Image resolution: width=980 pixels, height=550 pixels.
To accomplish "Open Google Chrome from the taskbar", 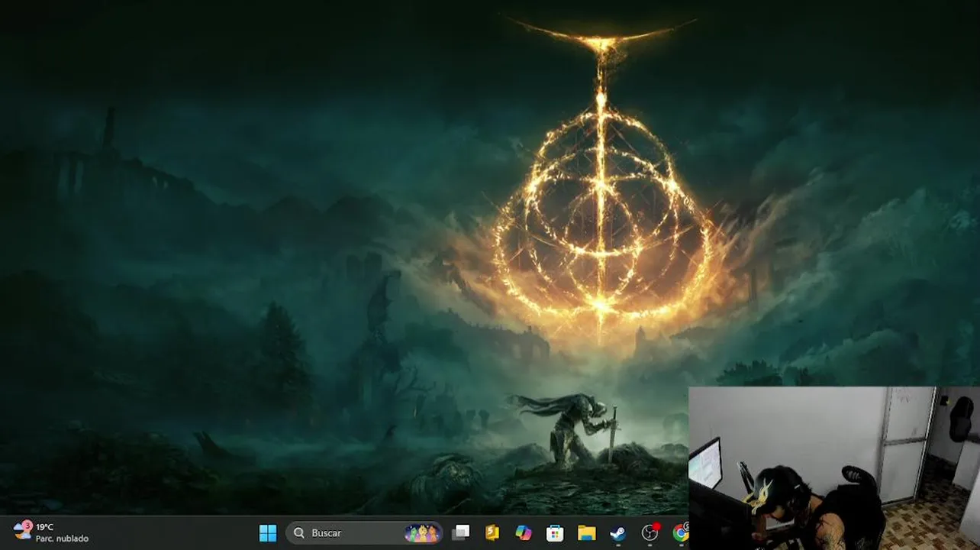I will (680, 532).
